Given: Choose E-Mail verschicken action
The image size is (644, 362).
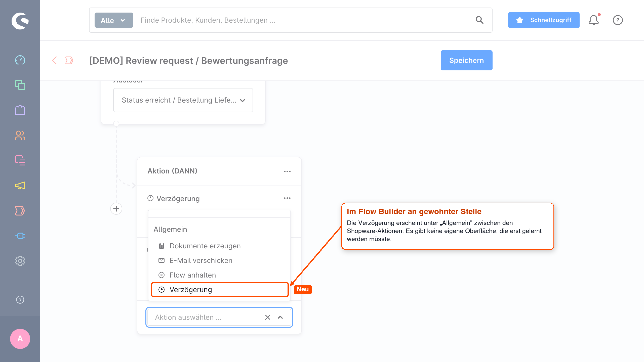Looking at the screenshot, I should [x=219, y=260].
